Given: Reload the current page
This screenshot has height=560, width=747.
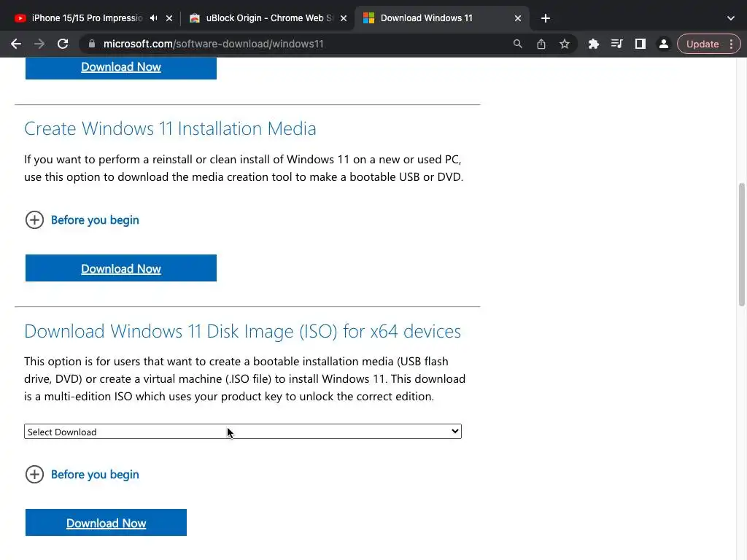Looking at the screenshot, I should [63, 44].
